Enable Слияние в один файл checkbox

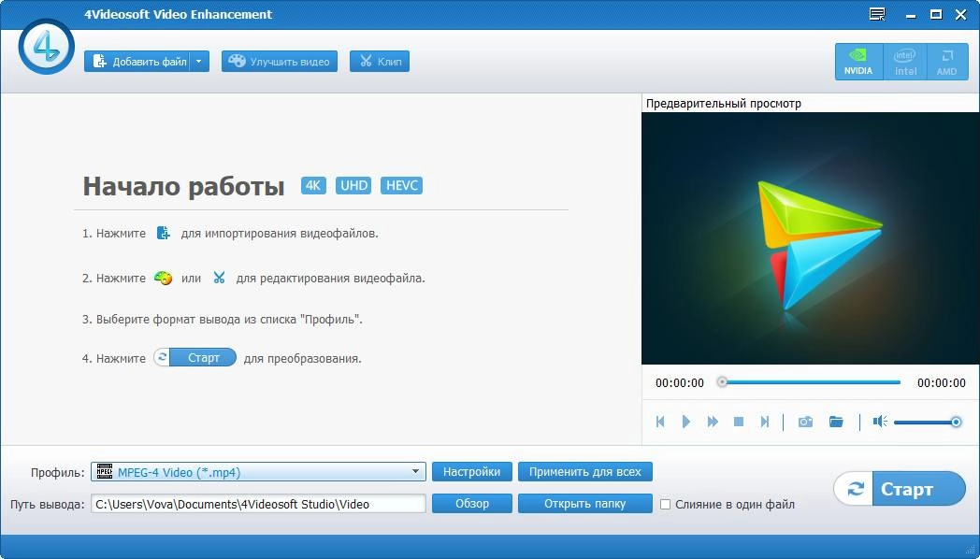(x=665, y=504)
